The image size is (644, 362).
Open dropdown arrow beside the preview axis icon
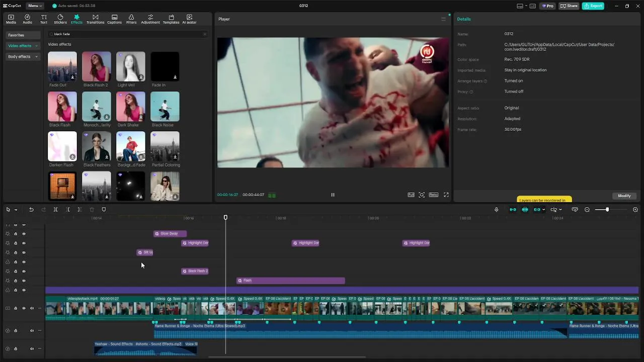coord(560,210)
